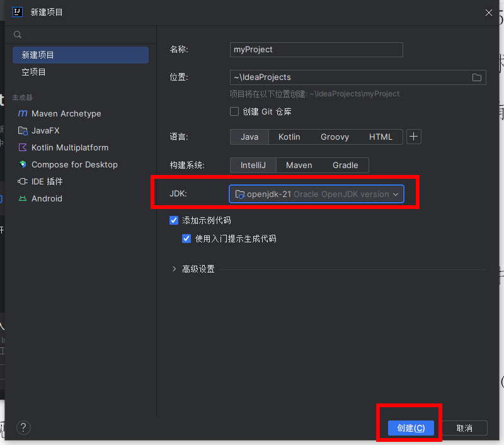This screenshot has height=445, width=504.
Task: Click the IntelliJ IDEA logo in title bar
Action: click(x=18, y=12)
